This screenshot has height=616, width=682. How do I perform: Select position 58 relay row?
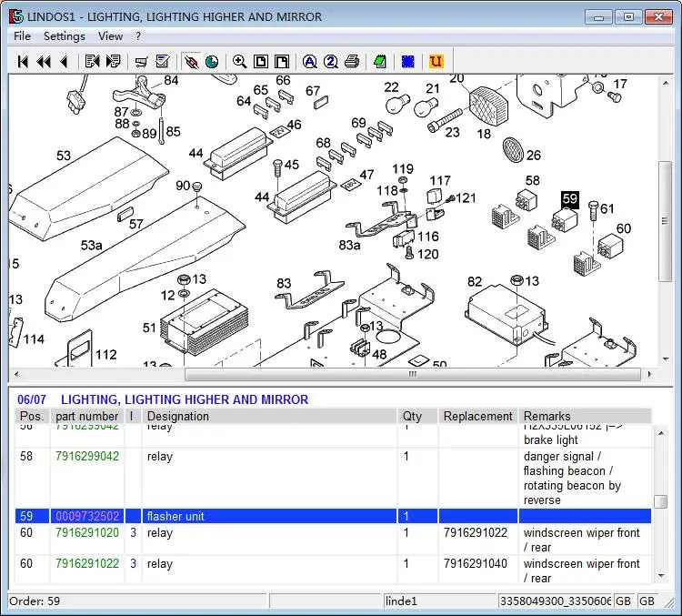333,478
